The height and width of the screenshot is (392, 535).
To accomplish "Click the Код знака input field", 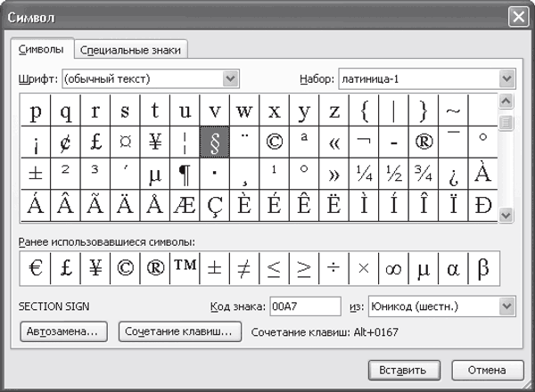I will click(x=306, y=306).
